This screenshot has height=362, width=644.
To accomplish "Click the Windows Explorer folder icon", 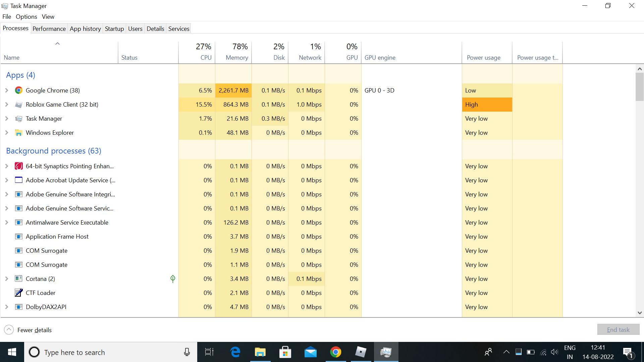I will point(19,133).
